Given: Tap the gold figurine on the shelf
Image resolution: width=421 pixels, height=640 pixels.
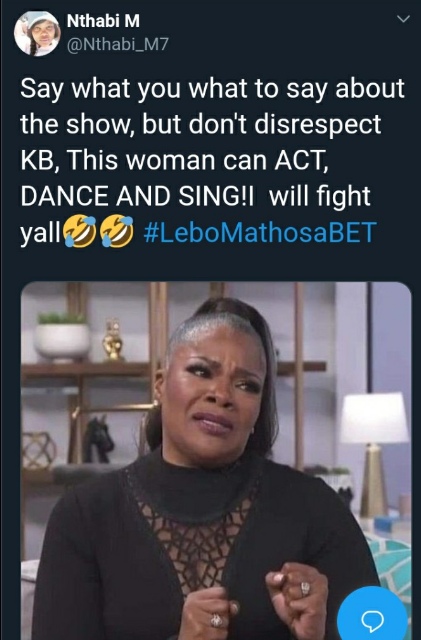Looking at the screenshot, I should coord(113,340).
